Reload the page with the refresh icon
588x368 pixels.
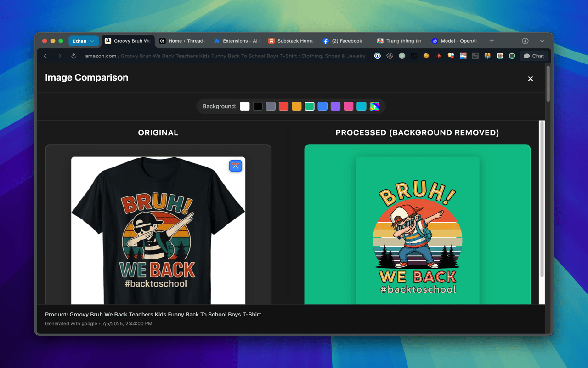point(73,56)
